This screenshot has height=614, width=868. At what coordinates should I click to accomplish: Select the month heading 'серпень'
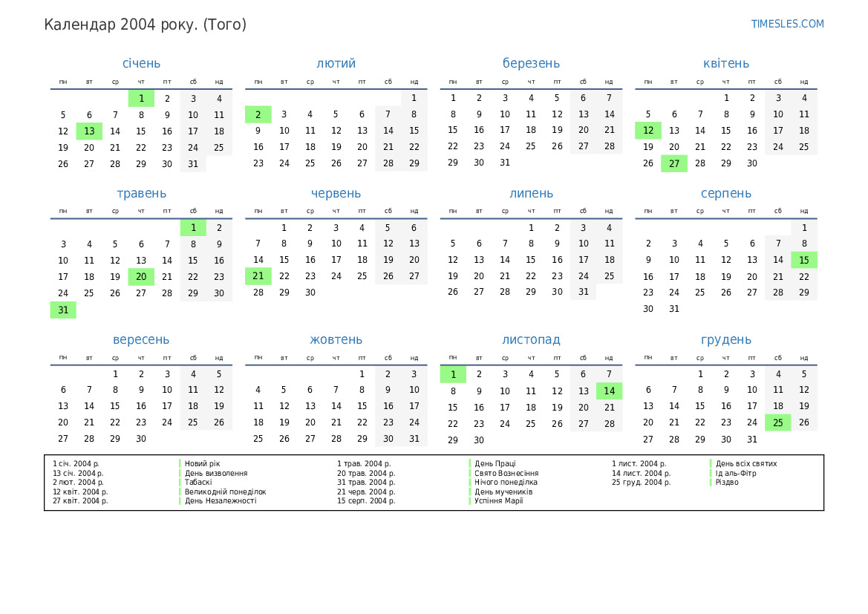[x=725, y=193]
